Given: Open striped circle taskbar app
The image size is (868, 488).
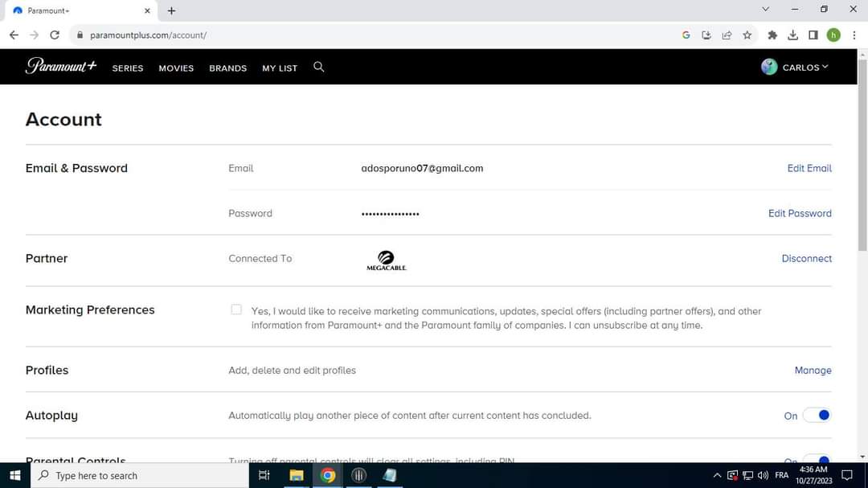Looking at the screenshot, I should pyautogui.click(x=358, y=475).
